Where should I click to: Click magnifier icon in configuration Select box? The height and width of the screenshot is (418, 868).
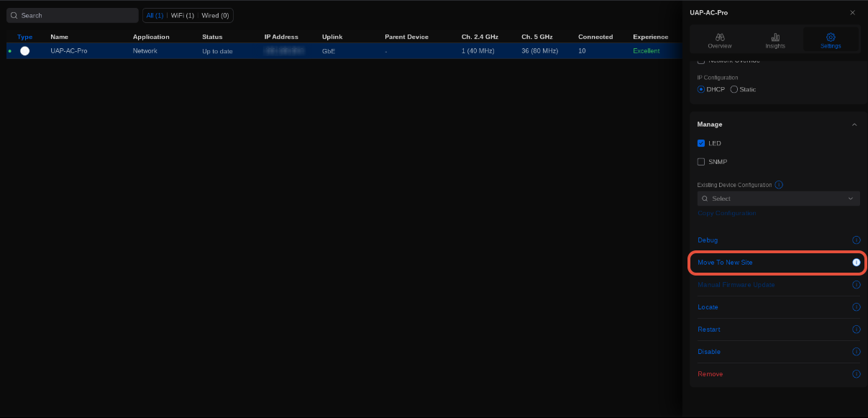point(705,199)
